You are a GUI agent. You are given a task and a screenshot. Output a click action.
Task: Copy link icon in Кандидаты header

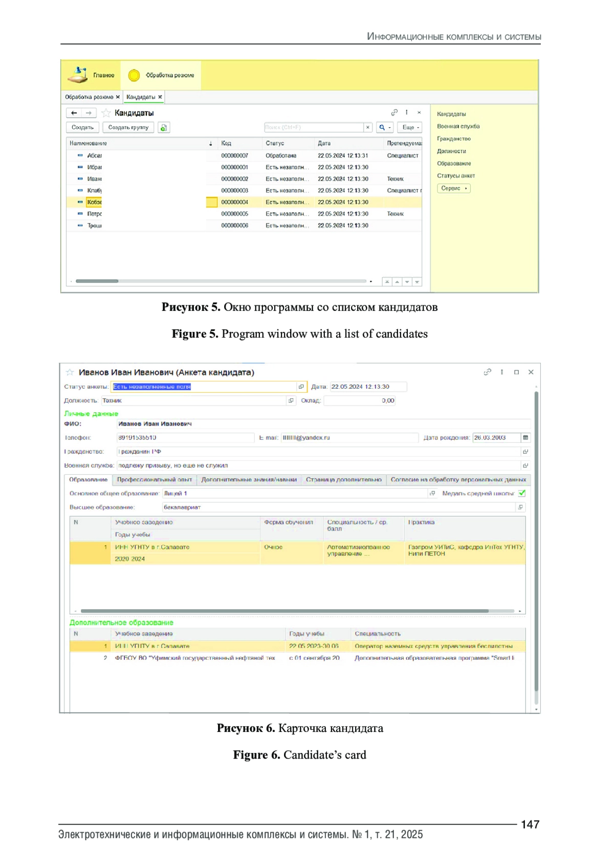click(394, 113)
